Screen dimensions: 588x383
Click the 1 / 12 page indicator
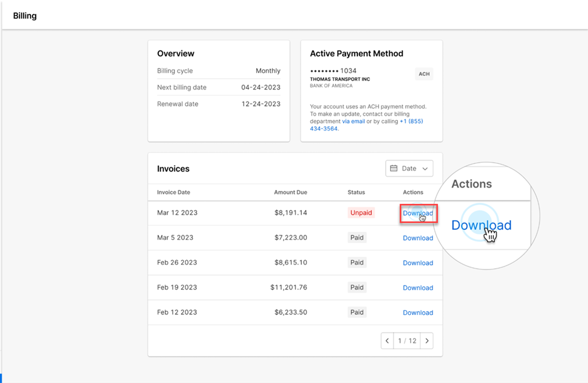[407, 341]
